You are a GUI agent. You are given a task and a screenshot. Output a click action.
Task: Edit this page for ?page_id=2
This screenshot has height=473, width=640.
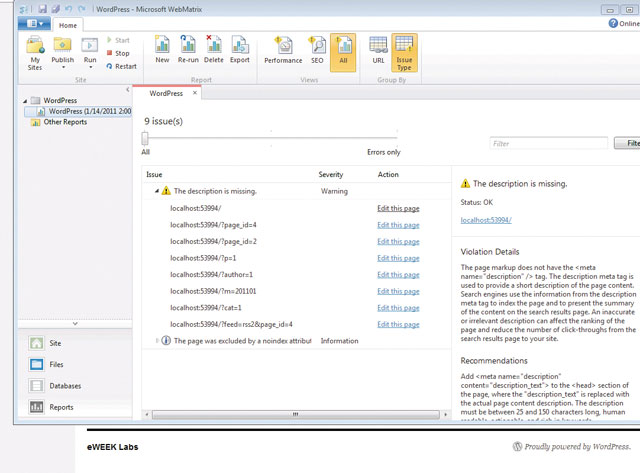click(398, 242)
